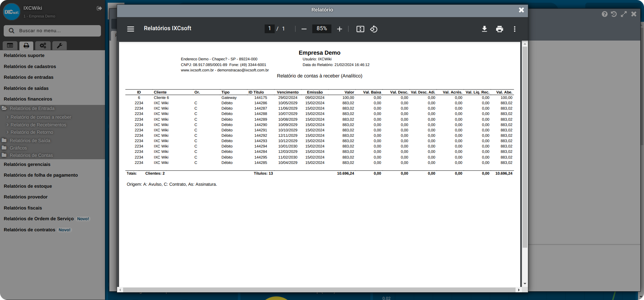Click the history icon in background window
644x300 pixels.
click(614, 14)
